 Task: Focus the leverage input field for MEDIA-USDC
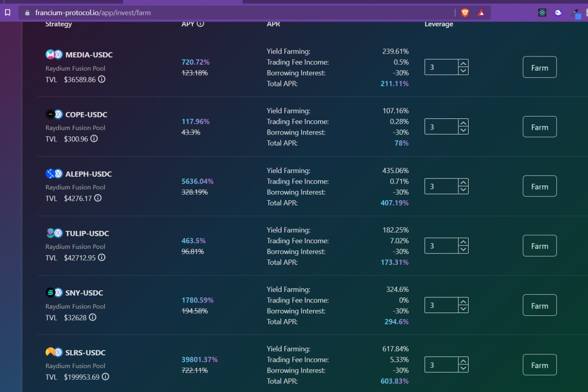(x=441, y=67)
